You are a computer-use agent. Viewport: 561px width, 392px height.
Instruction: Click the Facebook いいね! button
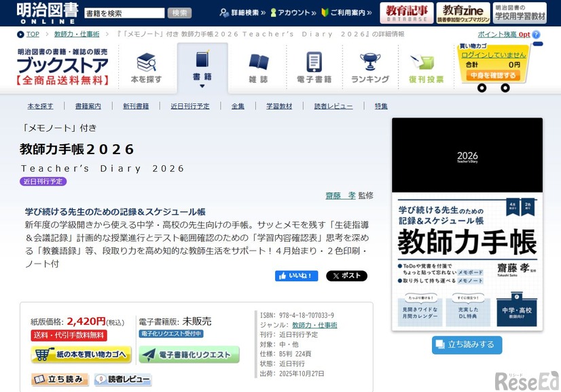point(296,276)
